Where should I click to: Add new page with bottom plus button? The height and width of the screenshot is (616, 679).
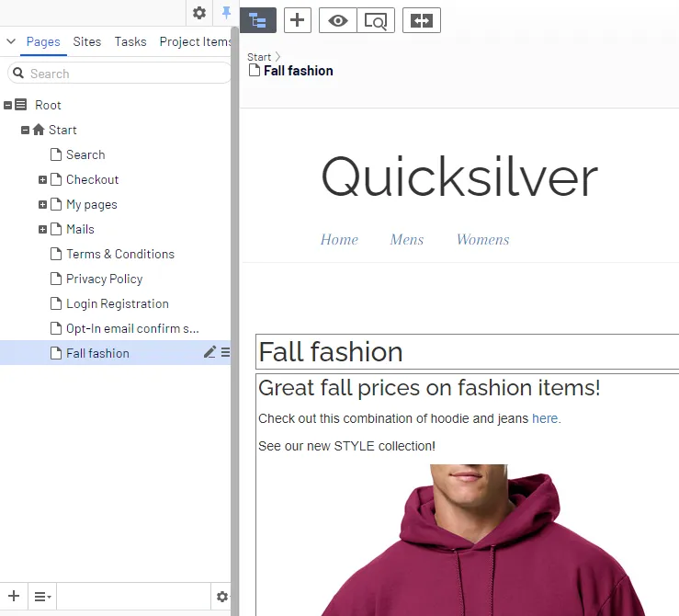(x=14, y=596)
